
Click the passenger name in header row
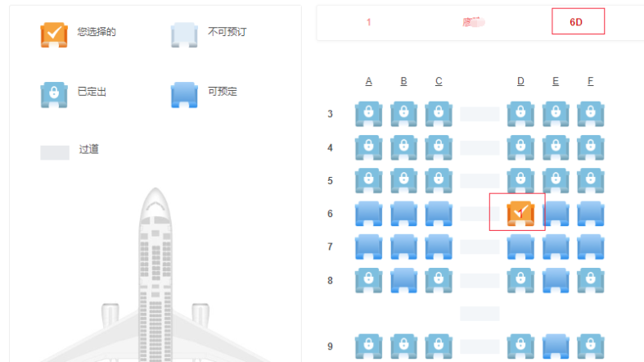[474, 22]
